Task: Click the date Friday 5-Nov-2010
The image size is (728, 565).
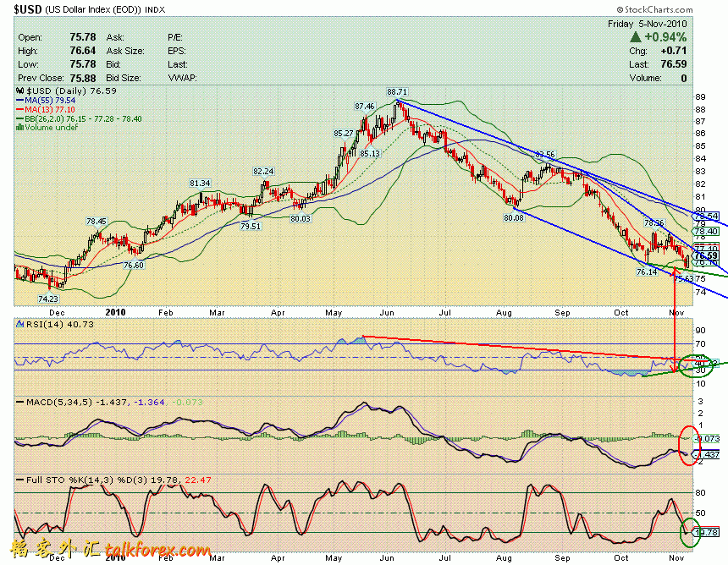Action: [648, 24]
